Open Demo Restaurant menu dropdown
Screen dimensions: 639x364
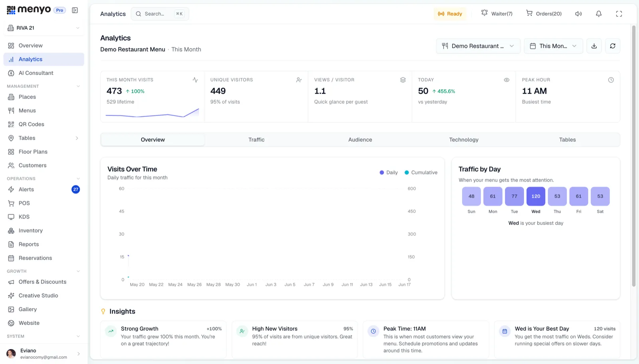[x=478, y=46]
